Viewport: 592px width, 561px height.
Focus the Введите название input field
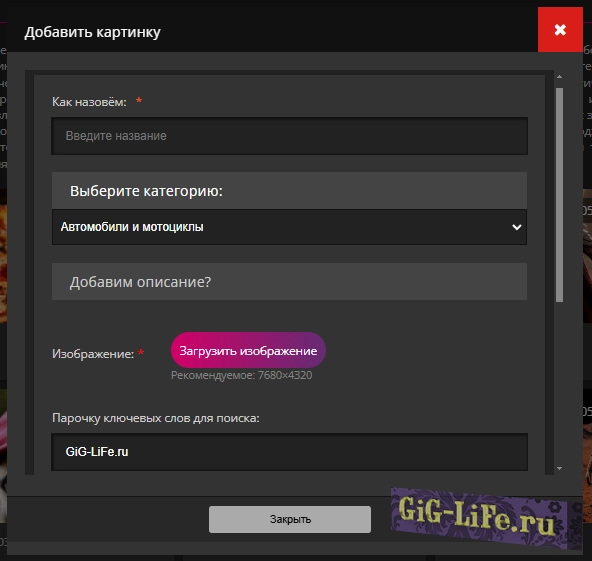[x=289, y=136]
